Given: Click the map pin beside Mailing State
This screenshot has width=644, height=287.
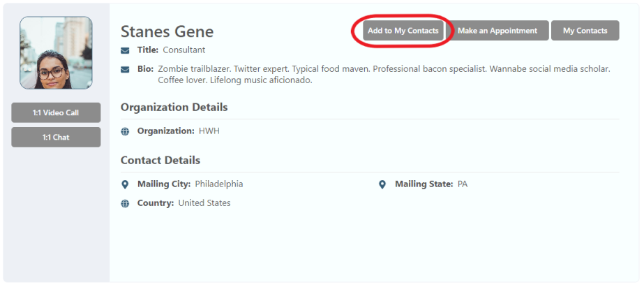Looking at the screenshot, I should pyautogui.click(x=382, y=184).
